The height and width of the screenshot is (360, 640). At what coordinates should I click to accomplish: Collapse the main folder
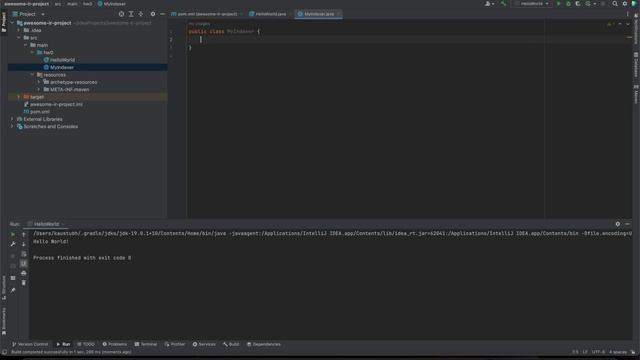pyautogui.click(x=25, y=45)
